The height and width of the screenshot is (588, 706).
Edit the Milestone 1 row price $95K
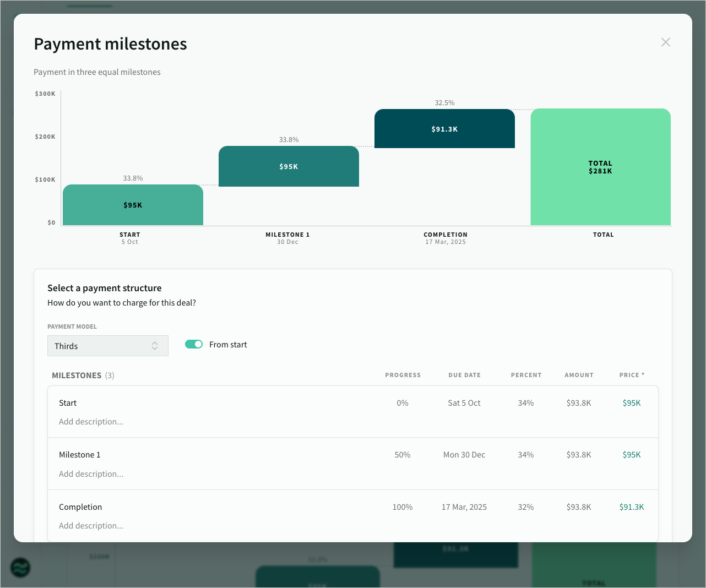(632, 455)
